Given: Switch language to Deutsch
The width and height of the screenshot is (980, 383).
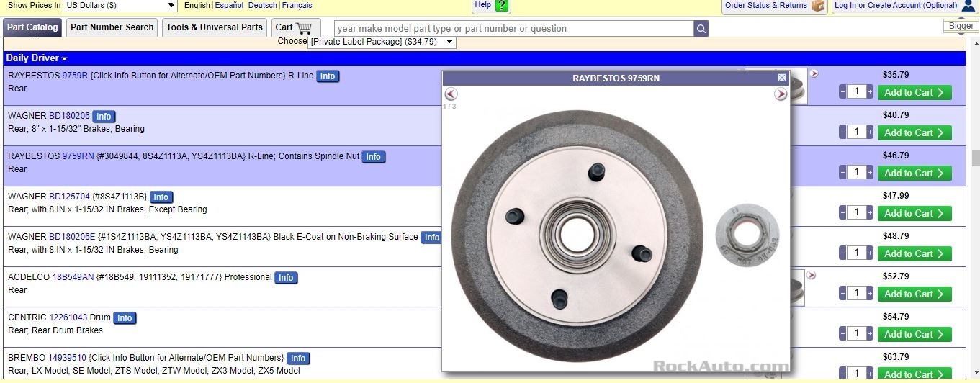Looking at the screenshot, I should click(x=263, y=5).
